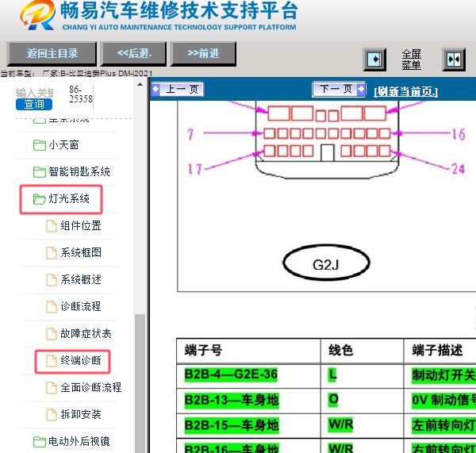Click the sidebar vertical scrollbar thumb
This screenshot has width=476, height=453.
(x=140, y=383)
